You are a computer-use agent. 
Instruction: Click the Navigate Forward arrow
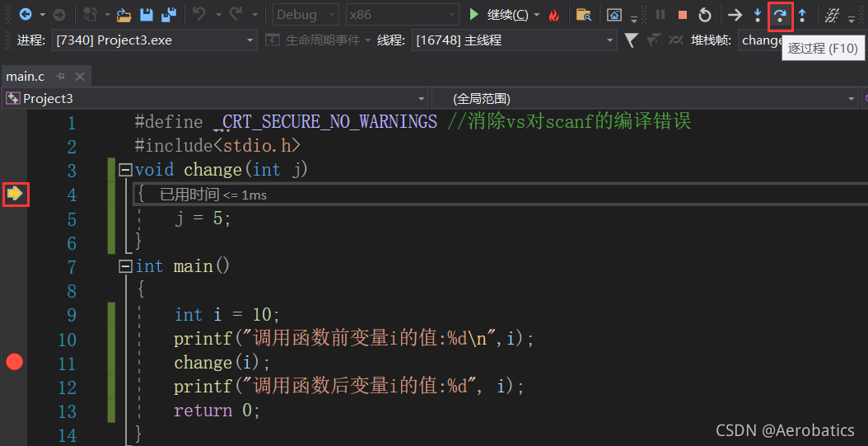[59, 14]
